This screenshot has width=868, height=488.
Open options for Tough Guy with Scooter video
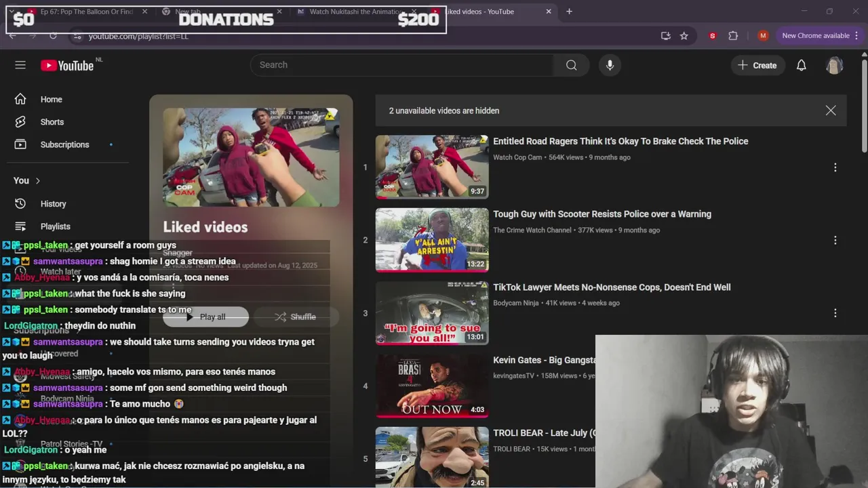click(835, 240)
